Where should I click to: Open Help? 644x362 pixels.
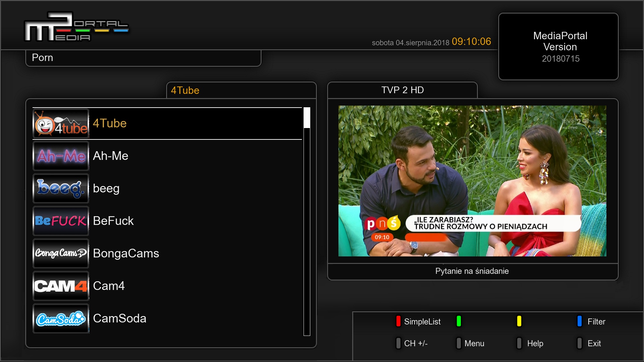pos(535,344)
